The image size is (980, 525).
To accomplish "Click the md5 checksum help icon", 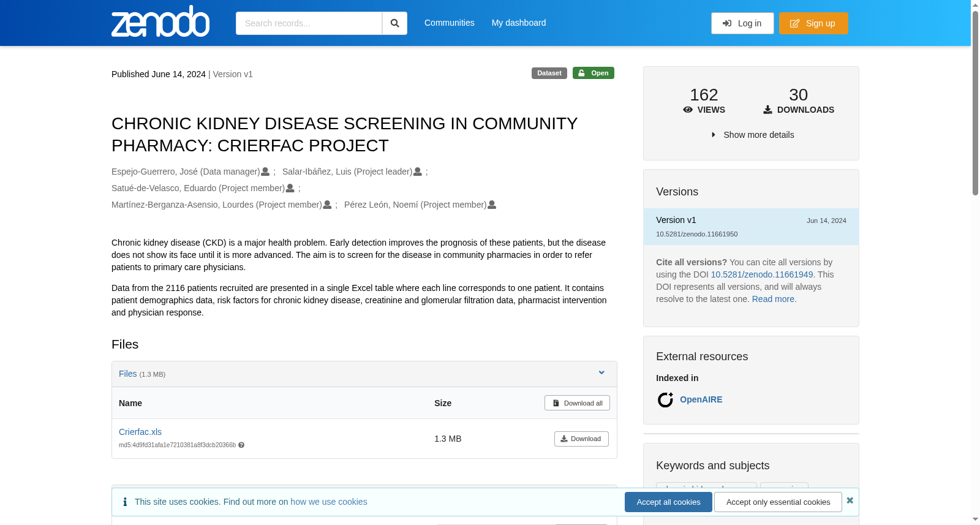I will (241, 445).
